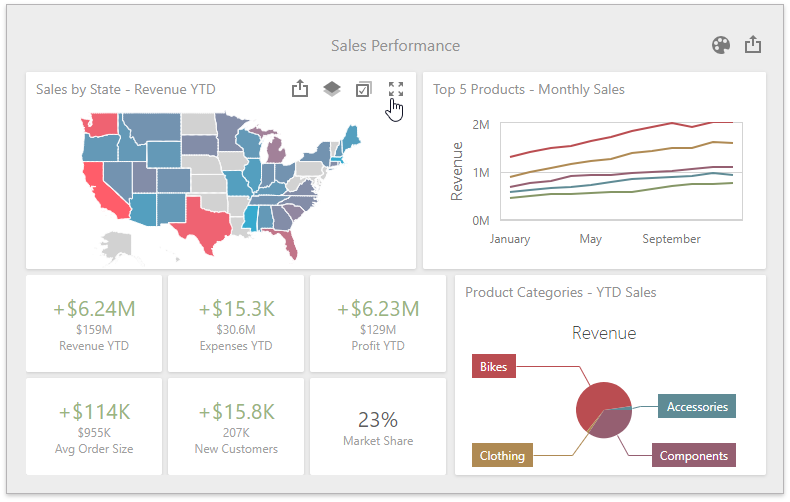Open the map layers selector icon

click(x=332, y=89)
